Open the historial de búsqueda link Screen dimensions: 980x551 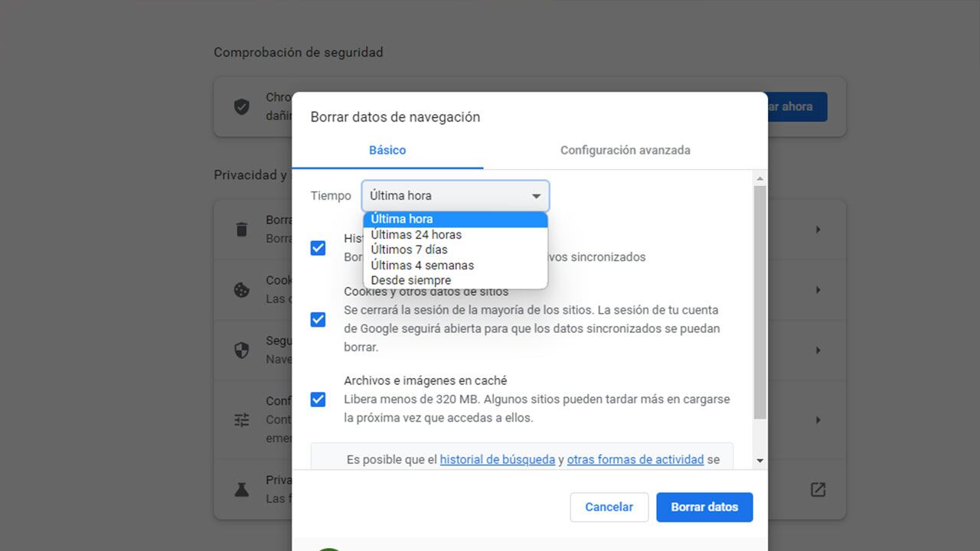point(497,459)
